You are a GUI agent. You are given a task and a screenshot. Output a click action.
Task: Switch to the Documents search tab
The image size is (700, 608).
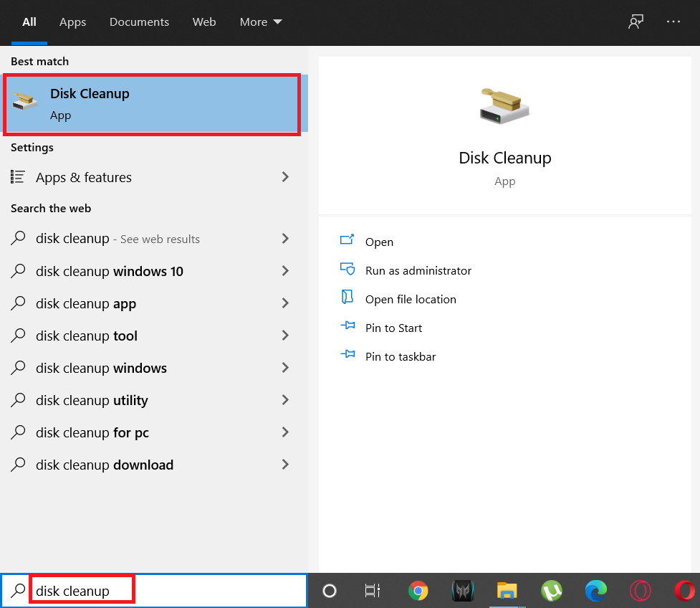(x=139, y=22)
